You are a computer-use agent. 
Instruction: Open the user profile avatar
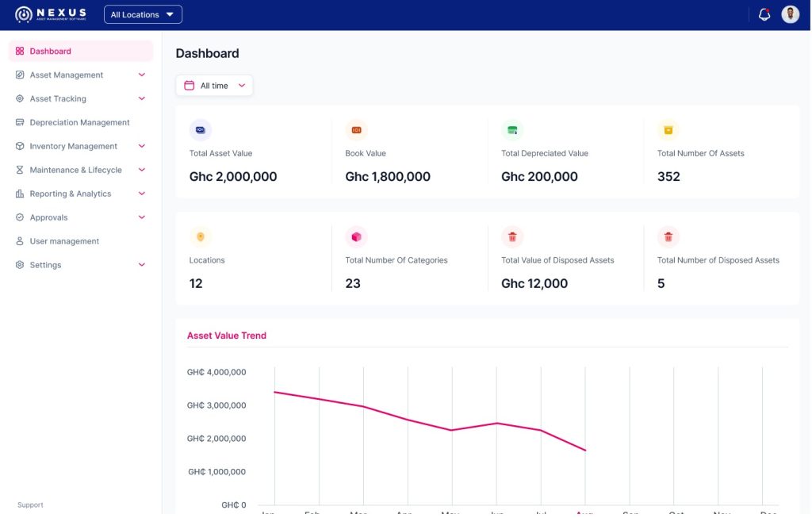coord(790,14)
